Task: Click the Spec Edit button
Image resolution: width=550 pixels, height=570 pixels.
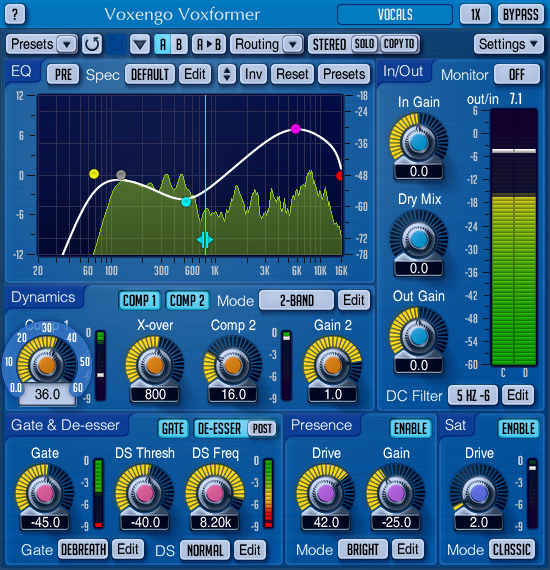Action: (x=194, y=74)
